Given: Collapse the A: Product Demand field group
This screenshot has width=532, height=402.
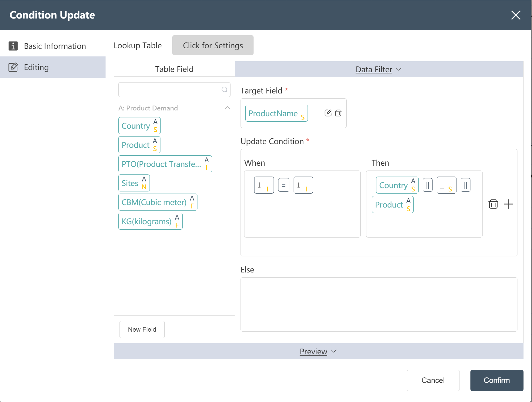Looking at the screenshot, I should coord(227,108).
